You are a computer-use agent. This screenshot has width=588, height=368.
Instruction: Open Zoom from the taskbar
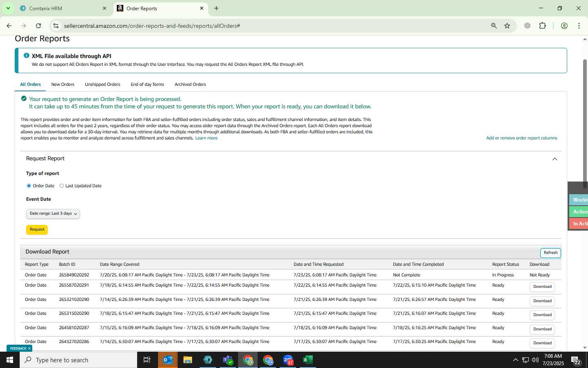click(x=288, y=360)
